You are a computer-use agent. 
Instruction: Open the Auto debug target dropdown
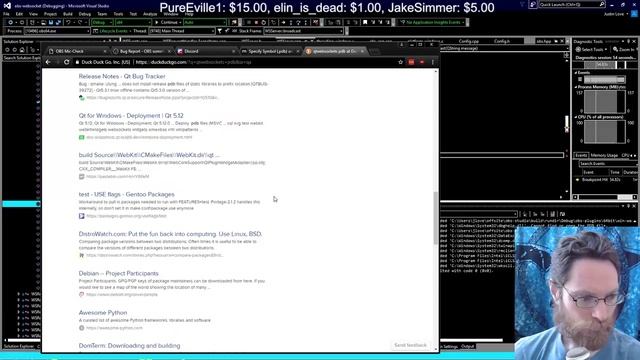point(204,22)
